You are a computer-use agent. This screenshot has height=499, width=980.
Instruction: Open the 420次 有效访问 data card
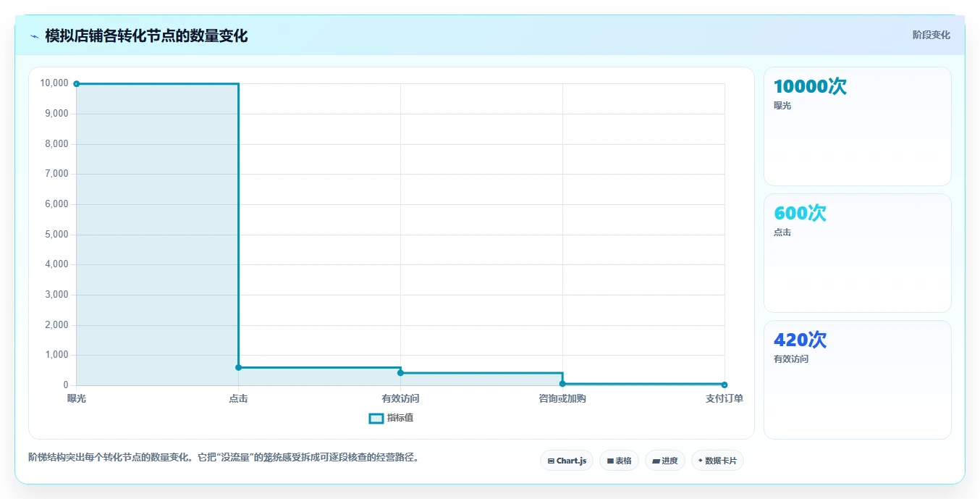point(858,380)
